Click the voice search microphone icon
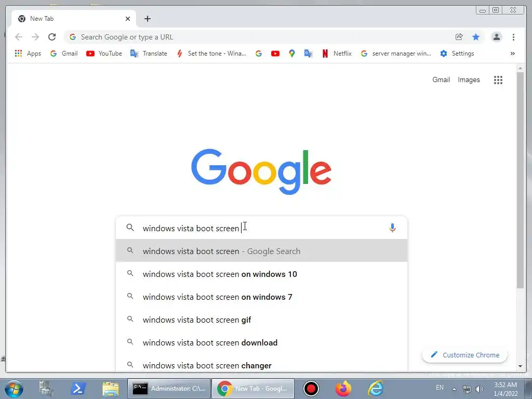Image resolution: width=532 pixels, height=399 pixels. (392, 228)
